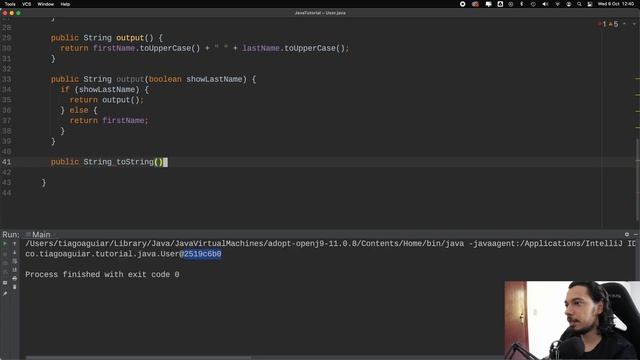Open the VCS menu
Image resolution: width=640 pixels, height=360 pixels.
point(27,4)
